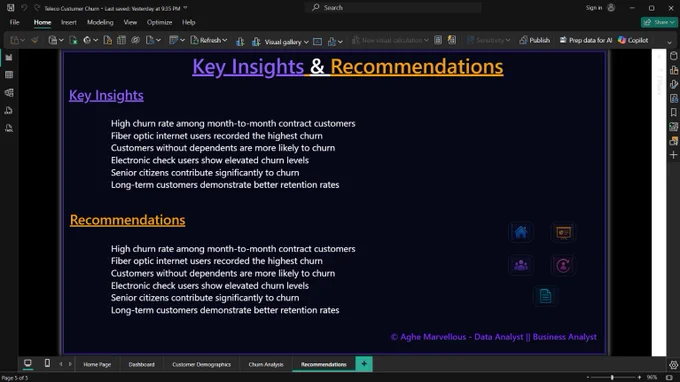Expand the Recent sources dropdown arrow

pyautogui.click(x=159, y=40)
